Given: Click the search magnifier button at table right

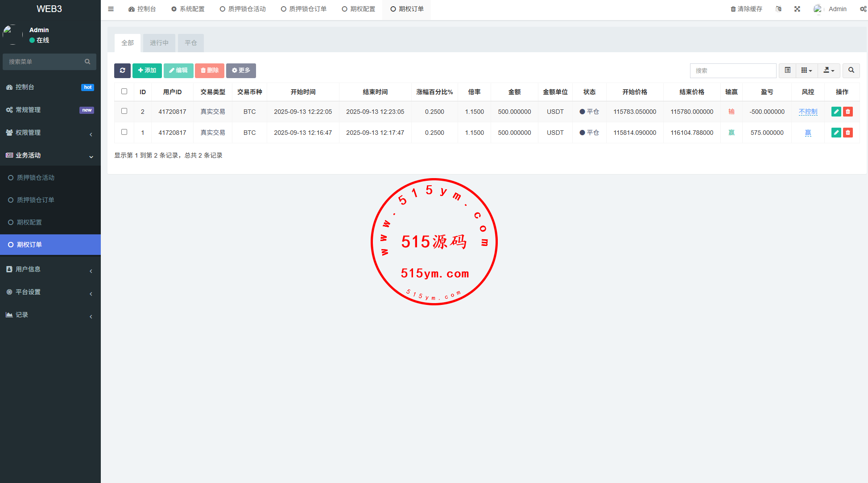Looking at the screenshot, I should point(851,71).
